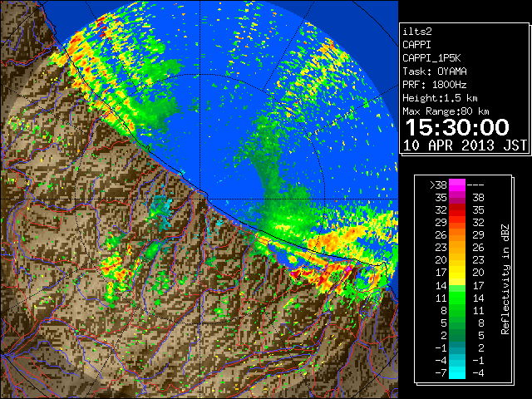Screen dimensions: 532x399
Task: Click the 'Max Range:80 km' text
Action: tap(446, 111)
